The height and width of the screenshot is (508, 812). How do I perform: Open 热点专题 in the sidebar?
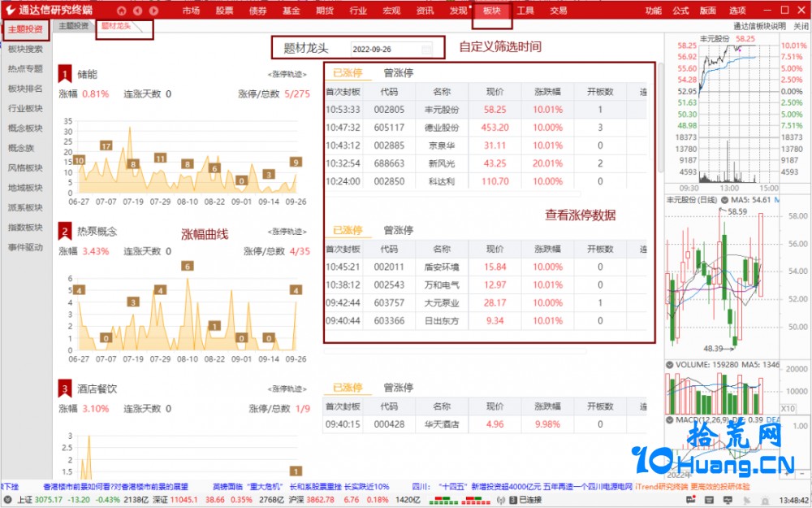coord(25,69)
